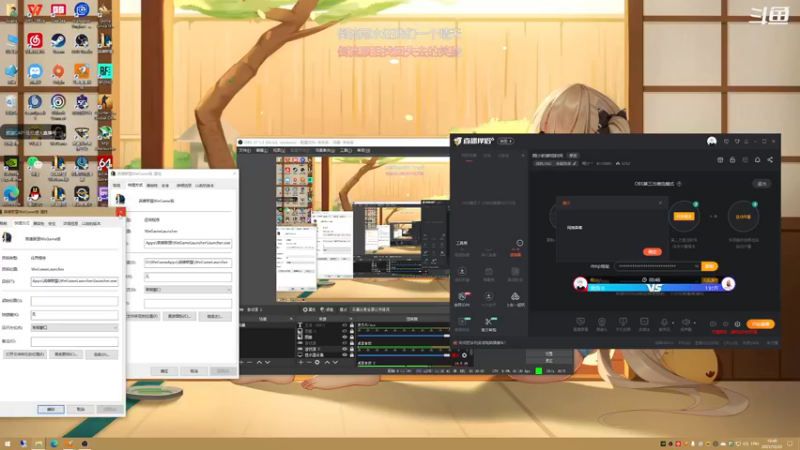800x450 pixels.
Task: Click the share icon in the streaming companion
Action: coord(770,160)
